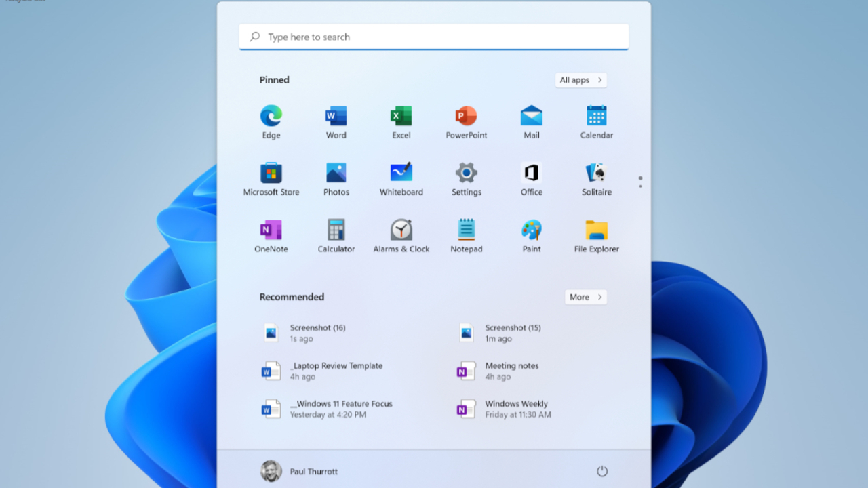The image size is (868, 488).
Task: Click the magnifier icon in the search box
Action: point(255,37)
